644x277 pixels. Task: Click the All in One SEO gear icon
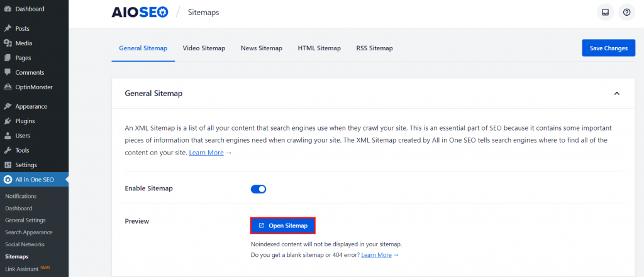(x=8, y=180)
